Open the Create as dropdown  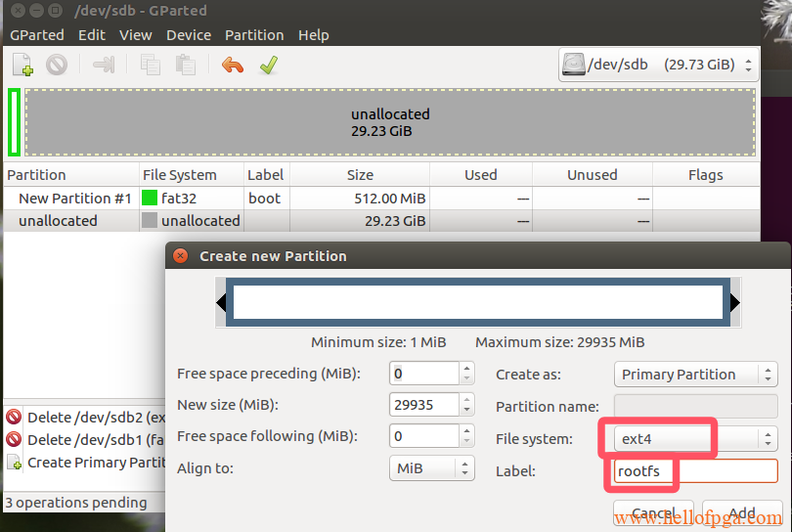695,375
